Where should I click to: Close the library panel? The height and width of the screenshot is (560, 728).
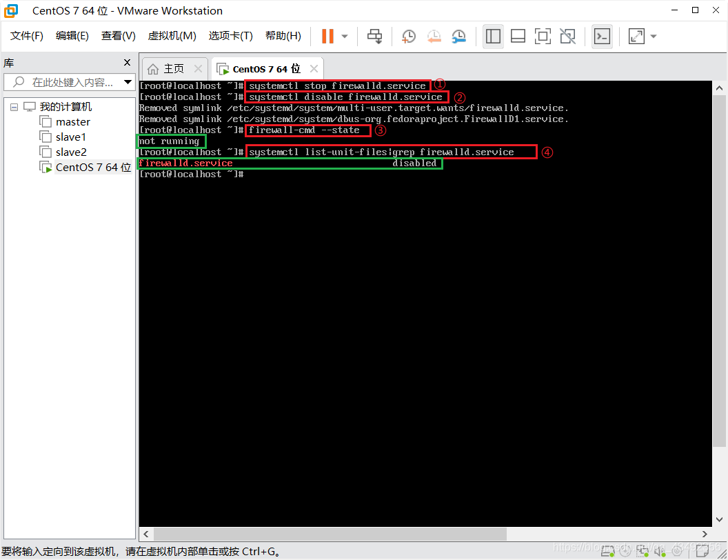(127, 62)
